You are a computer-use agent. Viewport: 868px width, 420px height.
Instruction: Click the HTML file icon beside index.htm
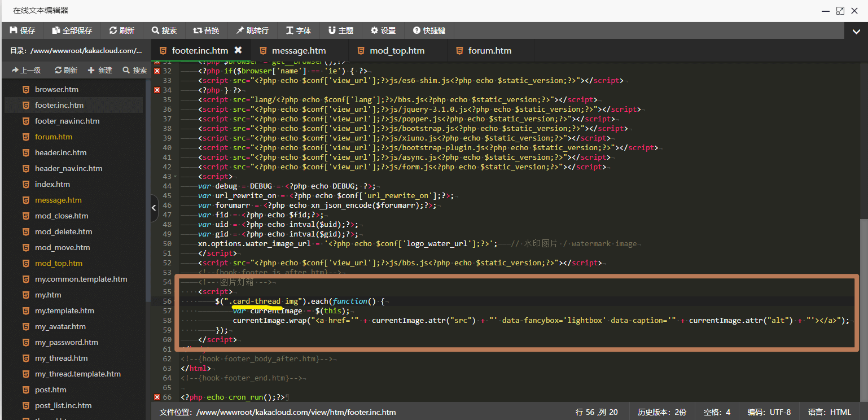click(x=25, y=184)
